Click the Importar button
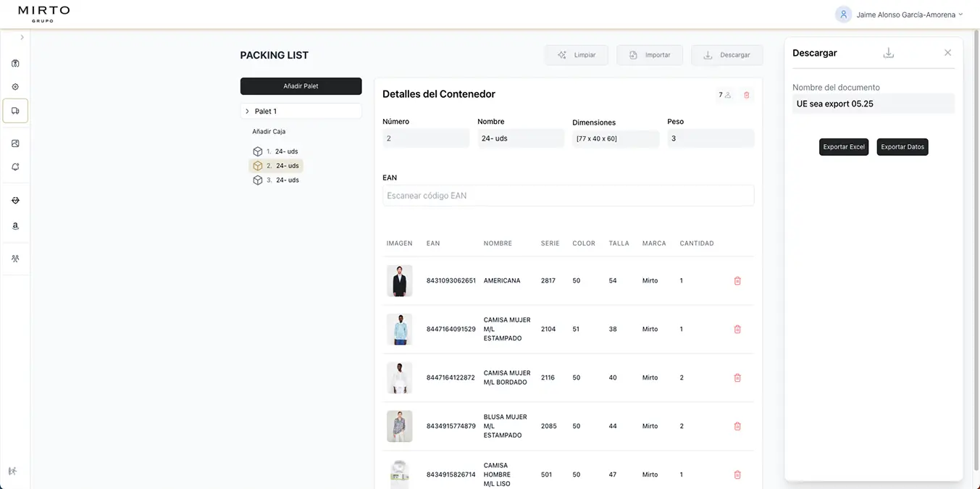980x489 pixels. (x=650, y=55)
